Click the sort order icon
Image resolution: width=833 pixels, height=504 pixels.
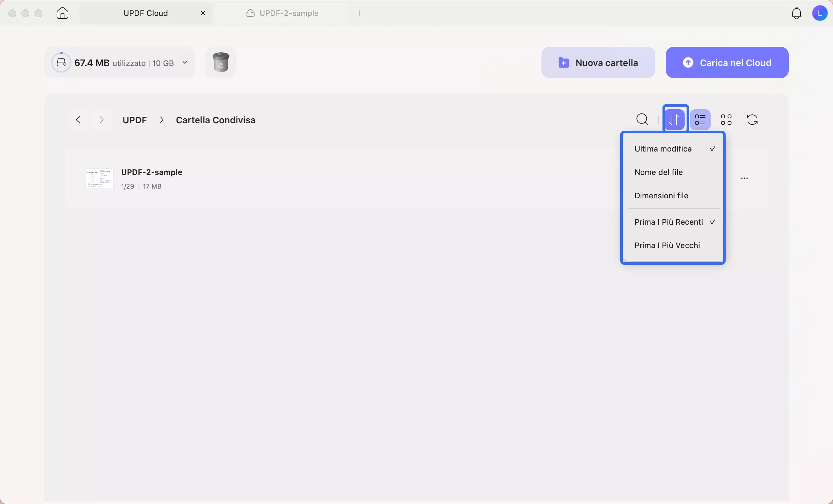(x=675, y=120)
